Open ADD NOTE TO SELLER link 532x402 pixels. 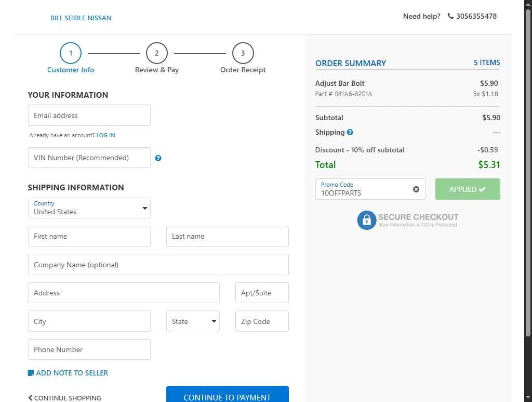point(72,373)
